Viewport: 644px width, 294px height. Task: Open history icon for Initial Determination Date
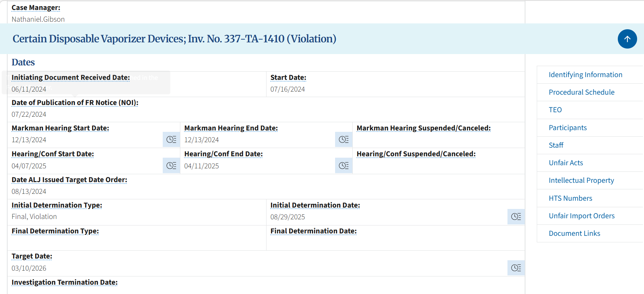tap(516, 217)
